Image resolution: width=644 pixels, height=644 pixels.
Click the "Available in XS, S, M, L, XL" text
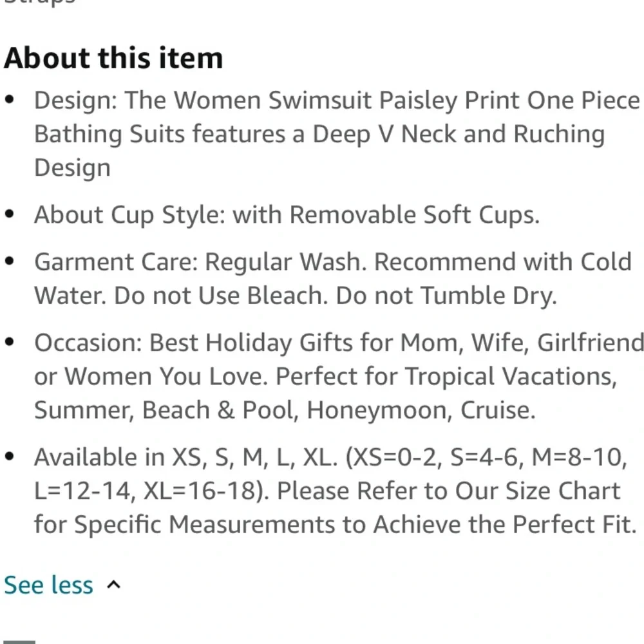(x=185, y=457)
